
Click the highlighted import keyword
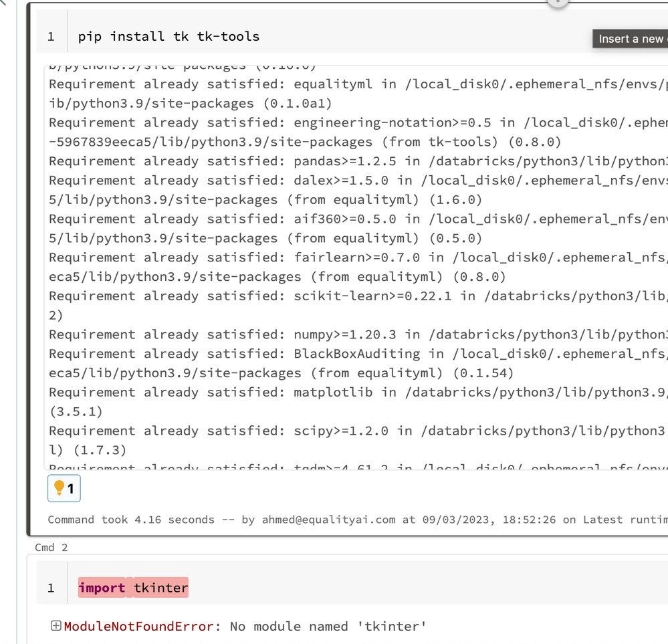pyautogui.click(x=102, y=588)
